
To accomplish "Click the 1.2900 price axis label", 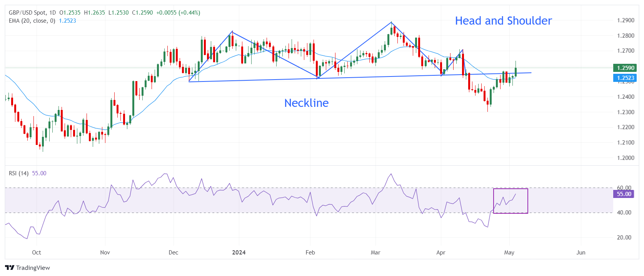I will pos(626,20).
